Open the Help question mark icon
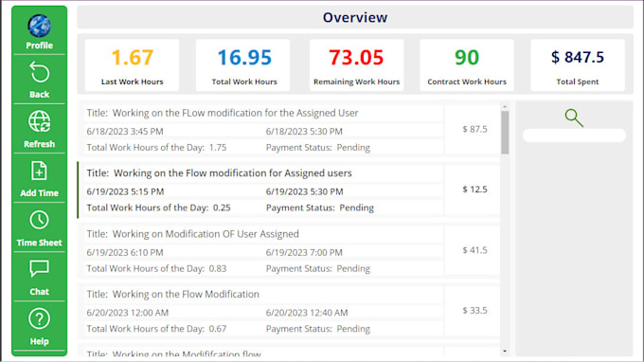 coord(40,318)
